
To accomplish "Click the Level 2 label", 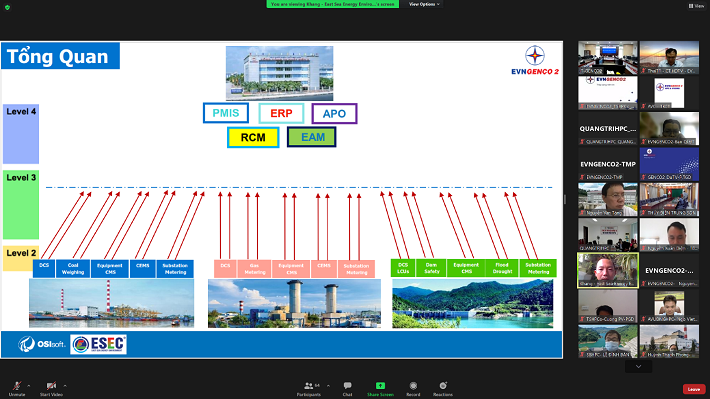I will coord(21,258).
